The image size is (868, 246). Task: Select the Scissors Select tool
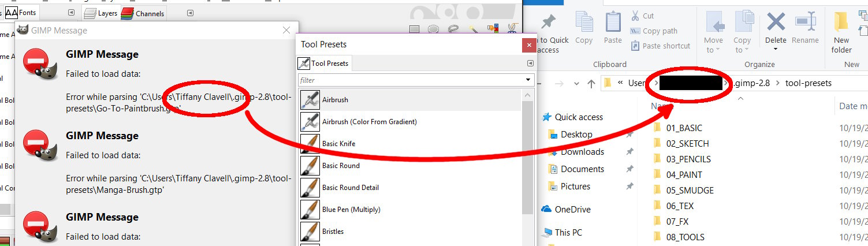(512, 29)
